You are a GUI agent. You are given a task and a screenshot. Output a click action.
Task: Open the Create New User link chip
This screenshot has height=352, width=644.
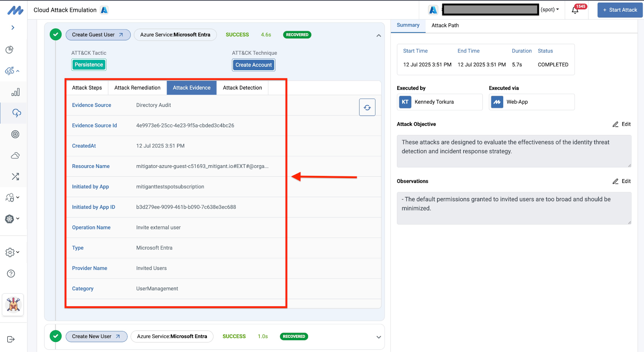pos(96,336)
